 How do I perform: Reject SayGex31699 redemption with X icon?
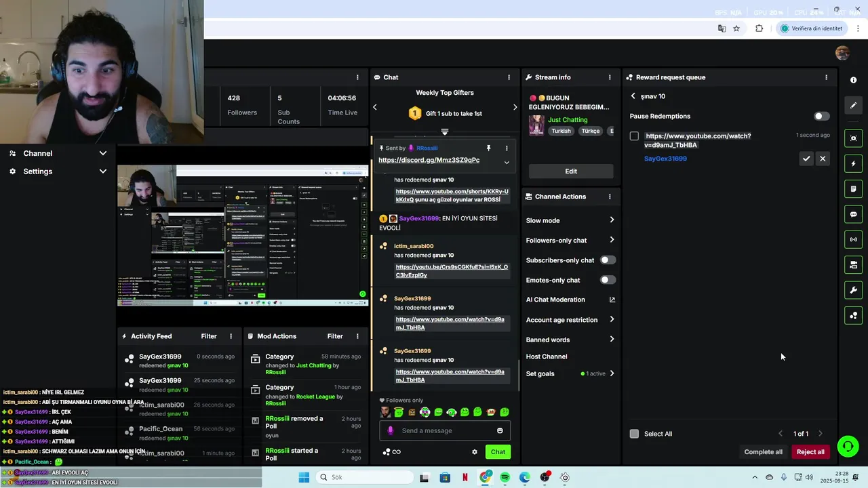(x=823, y=159)
